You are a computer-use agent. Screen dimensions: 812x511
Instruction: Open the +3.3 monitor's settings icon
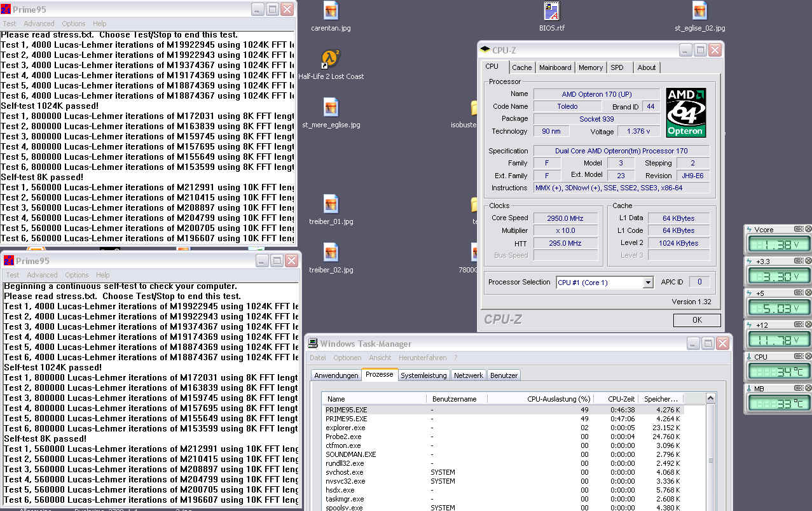(x=799, y=262)
